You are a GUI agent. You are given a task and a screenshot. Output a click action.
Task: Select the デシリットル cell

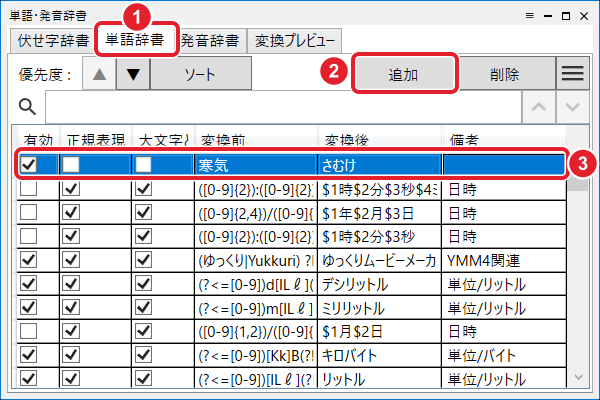click(380, 284)
